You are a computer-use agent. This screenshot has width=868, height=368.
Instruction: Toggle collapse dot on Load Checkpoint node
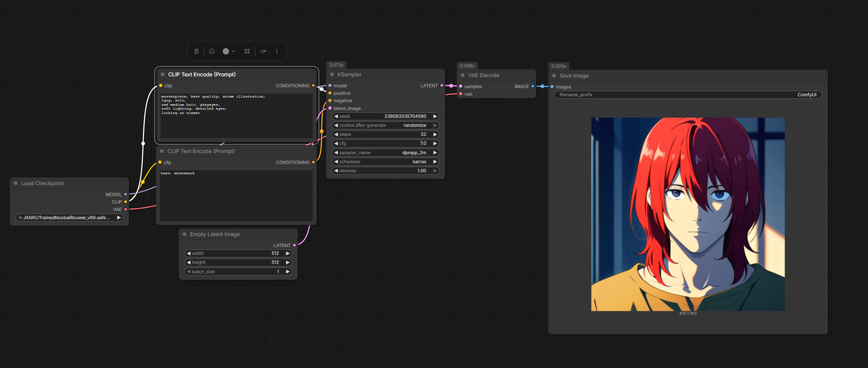[16, 183]
